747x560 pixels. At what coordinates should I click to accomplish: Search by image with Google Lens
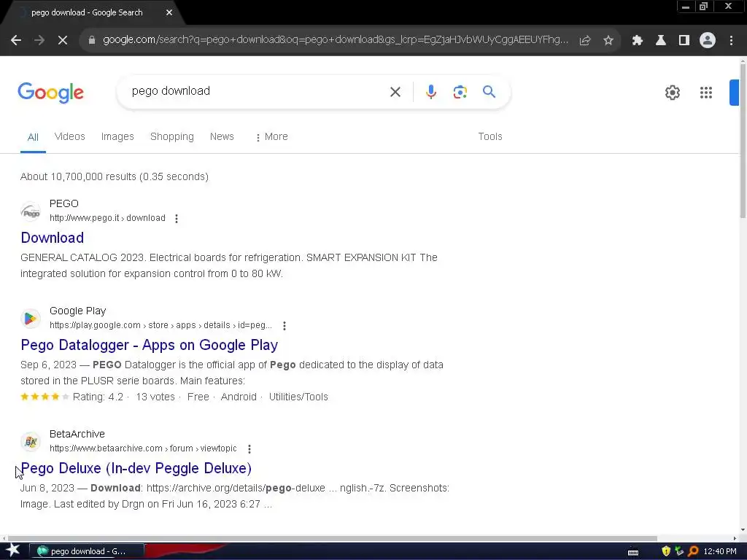[x=460, y=92]
